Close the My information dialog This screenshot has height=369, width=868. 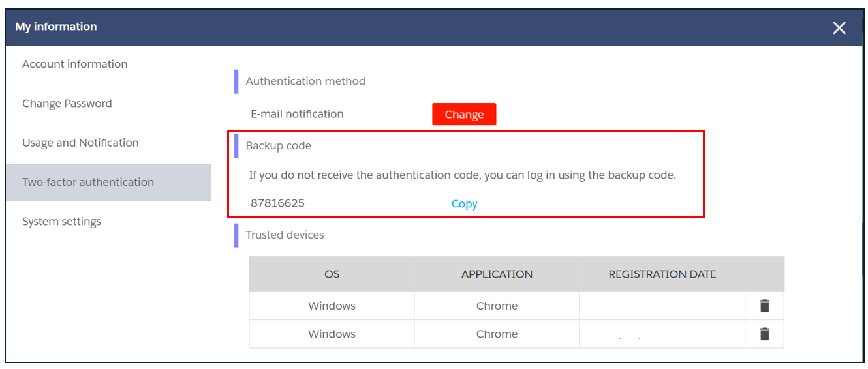[839, 27]
